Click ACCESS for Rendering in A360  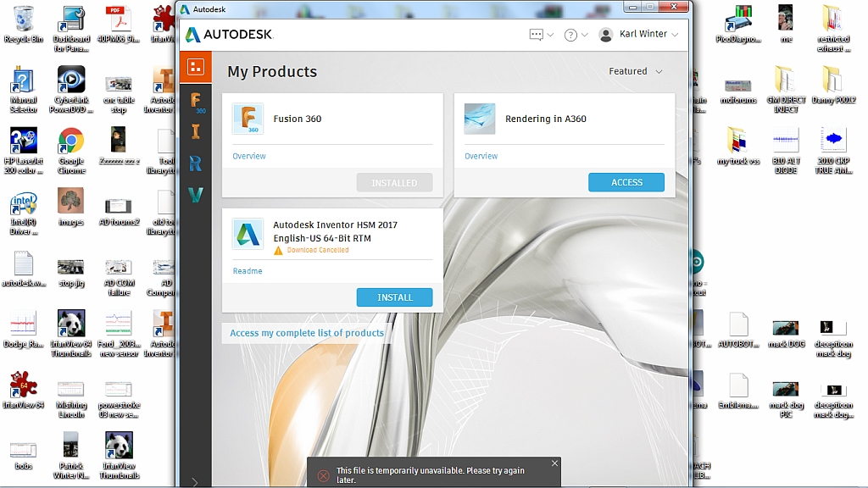click(626, 182)
